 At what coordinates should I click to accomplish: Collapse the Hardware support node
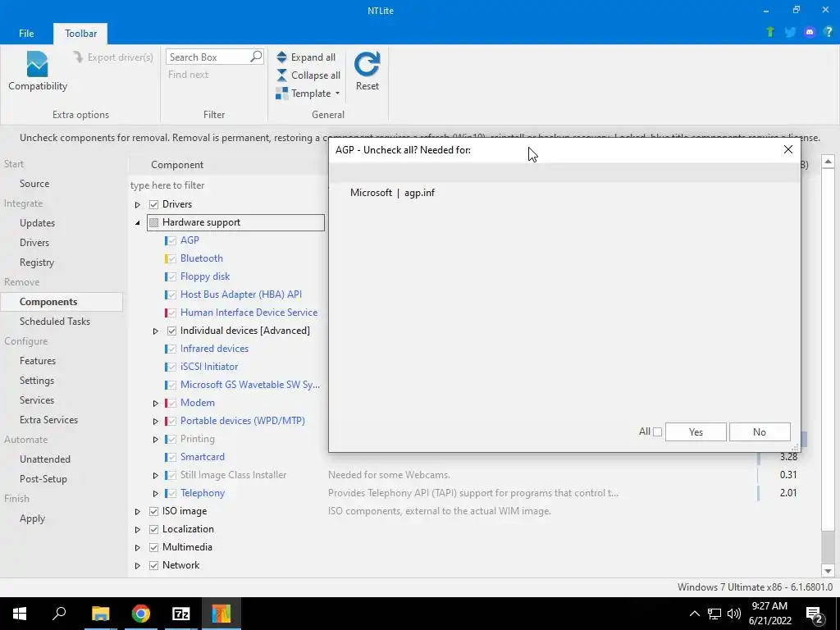tap(138, 222)
